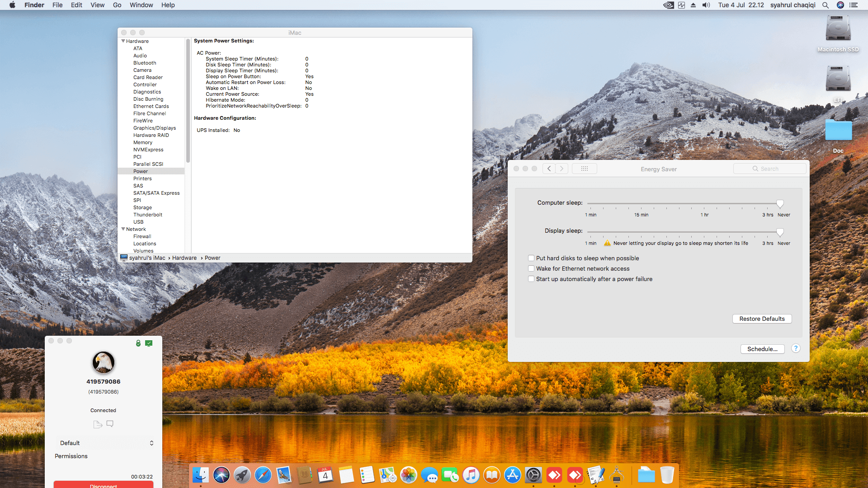Click the Restore Defaults button

click(x=762, y=319)
